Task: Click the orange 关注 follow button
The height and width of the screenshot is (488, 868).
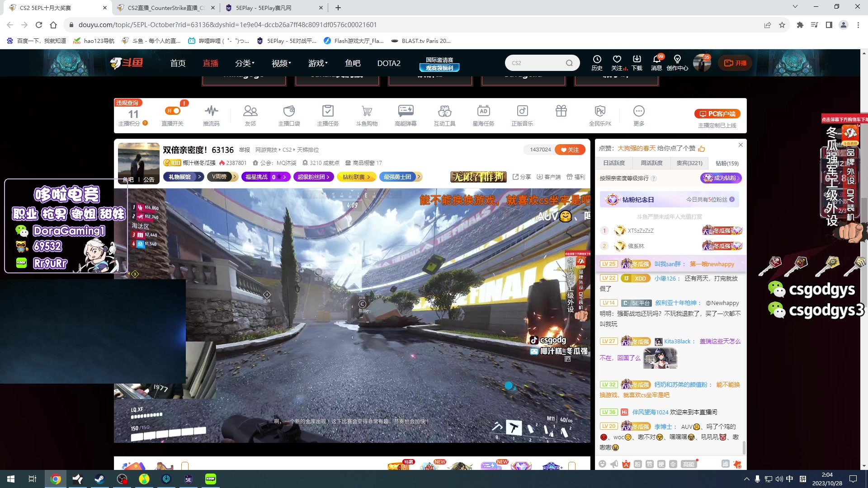Action: pos(570,150)
